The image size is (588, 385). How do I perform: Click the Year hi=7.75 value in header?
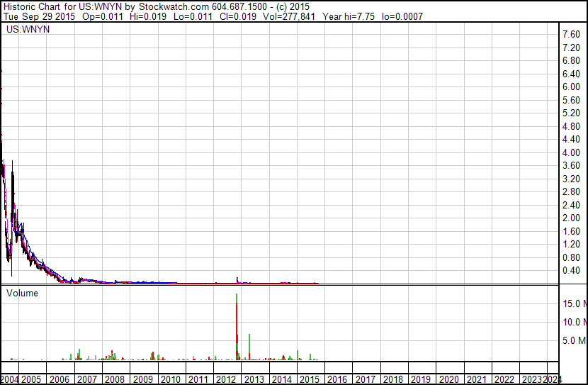tap(349, 16)
